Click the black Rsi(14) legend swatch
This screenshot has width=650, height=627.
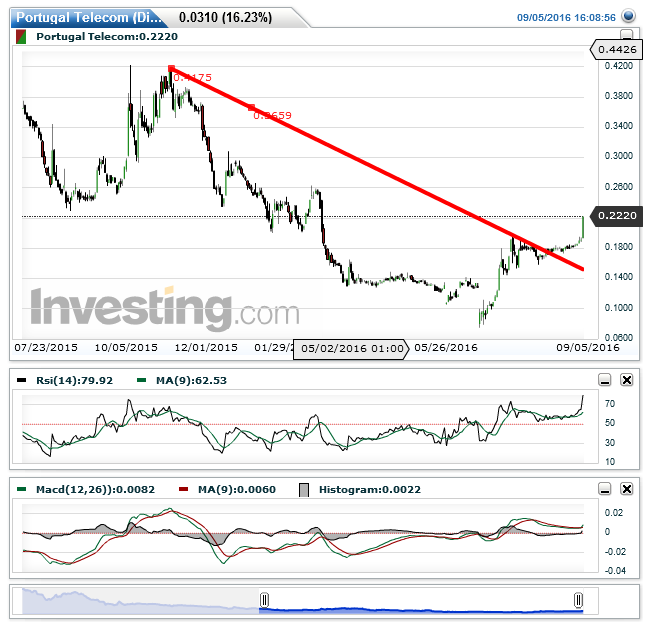(21, 380)
